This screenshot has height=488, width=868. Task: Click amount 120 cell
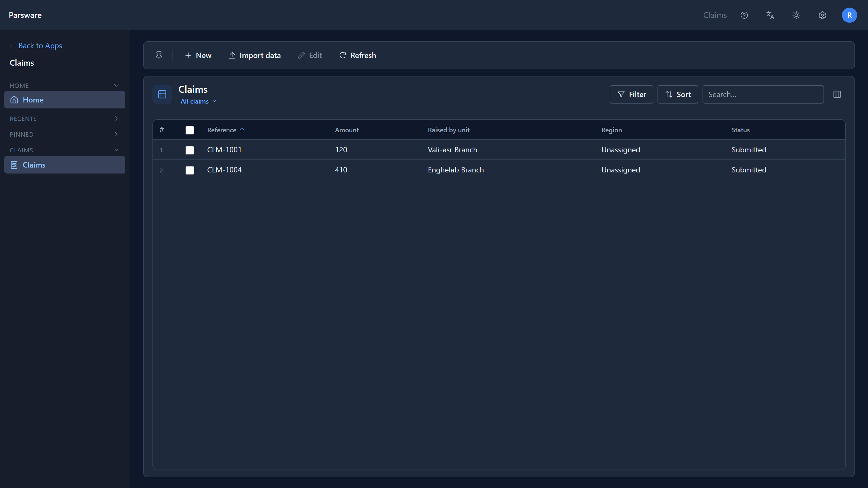click(x=341, y=150)
